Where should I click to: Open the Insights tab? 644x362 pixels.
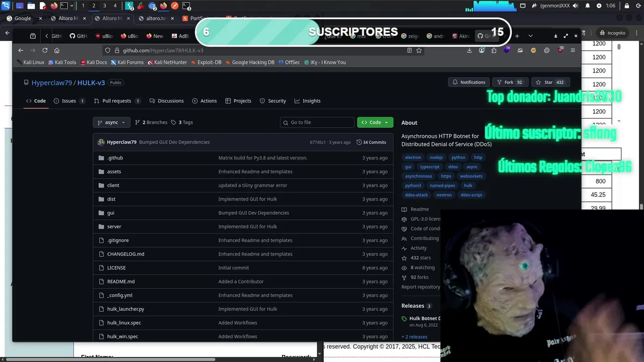(307, 101)
